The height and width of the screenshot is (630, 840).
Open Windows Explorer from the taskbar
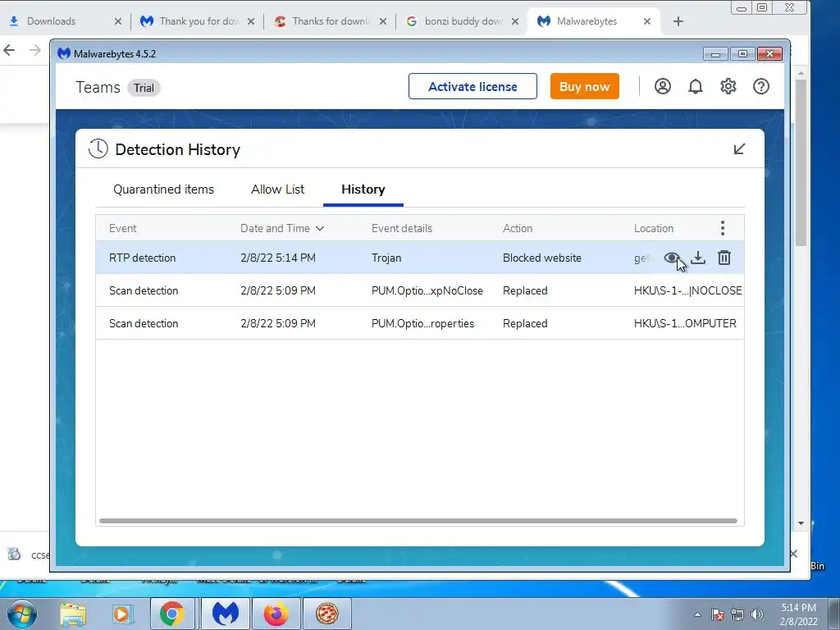[73, 614]
